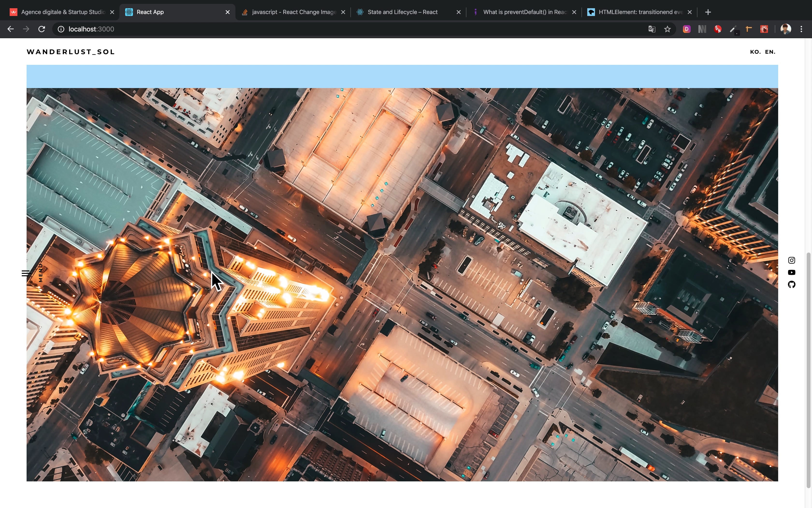812x508 pixels.
Task: Open the hamburger menu icon
Action: (26, 273)
